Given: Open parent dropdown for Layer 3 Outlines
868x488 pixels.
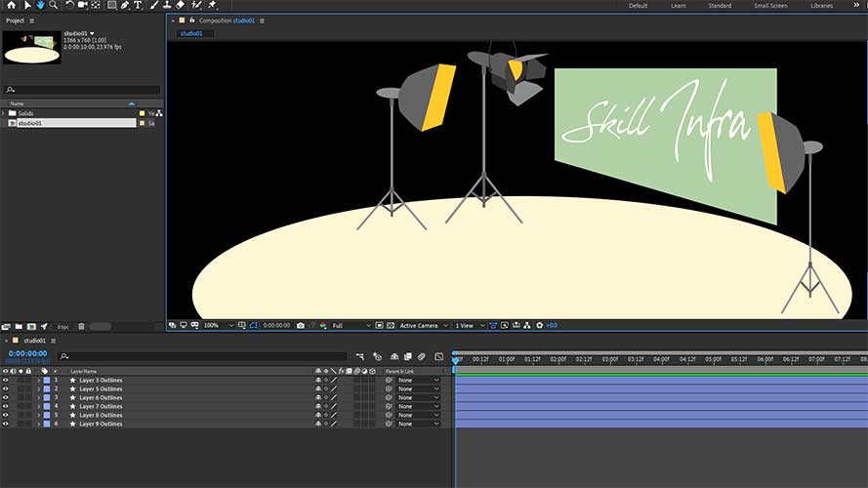Looking at the screenshot, I should [x=419, y=380].
